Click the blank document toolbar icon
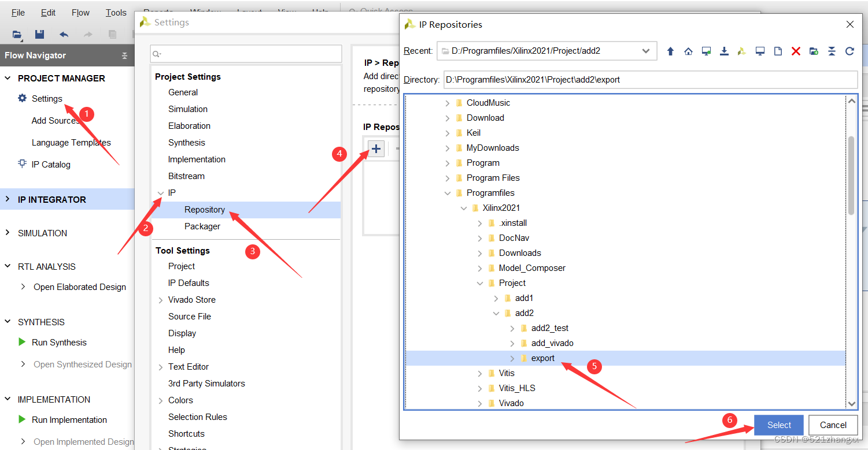868x450 pixels. (x=778, y=51)
